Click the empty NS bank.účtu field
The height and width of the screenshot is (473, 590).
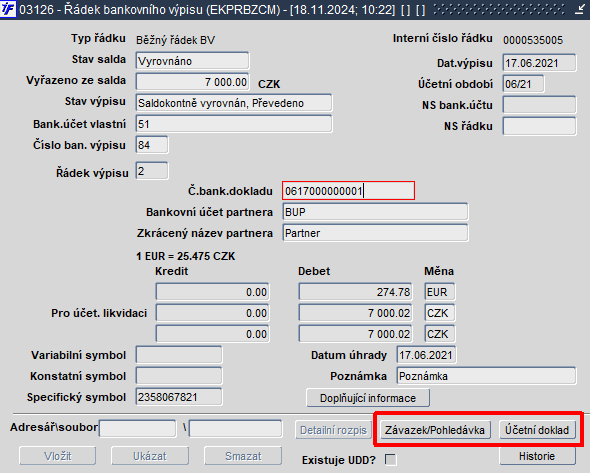(539, 105)
